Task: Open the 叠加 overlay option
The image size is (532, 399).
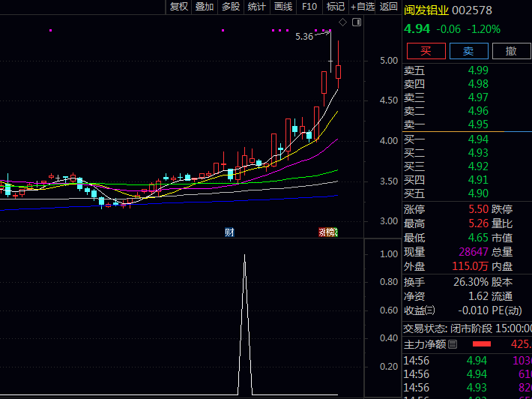Action: [205, 7]
